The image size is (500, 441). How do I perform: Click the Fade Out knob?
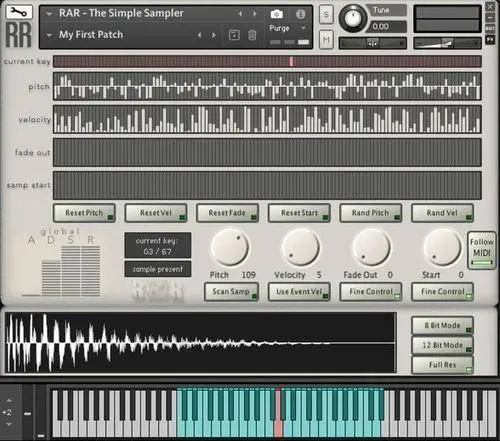click(x=372, y=247)
